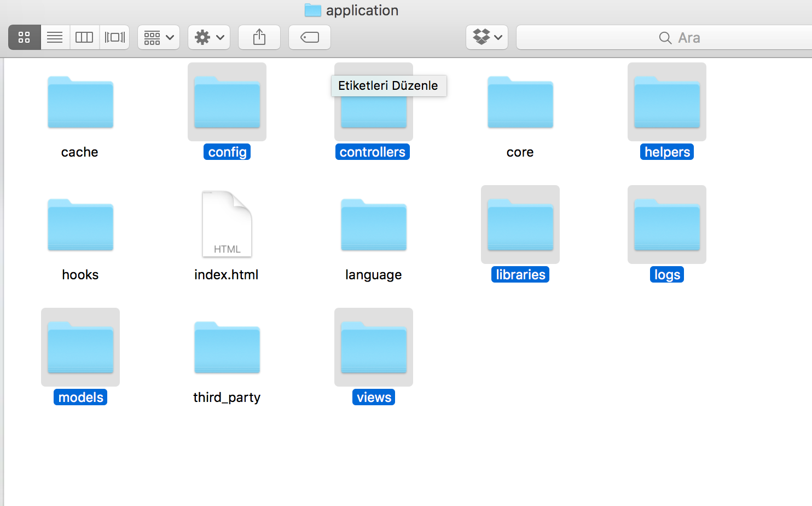
Task: Focus the Ara search field
Action: click(664, 37)
